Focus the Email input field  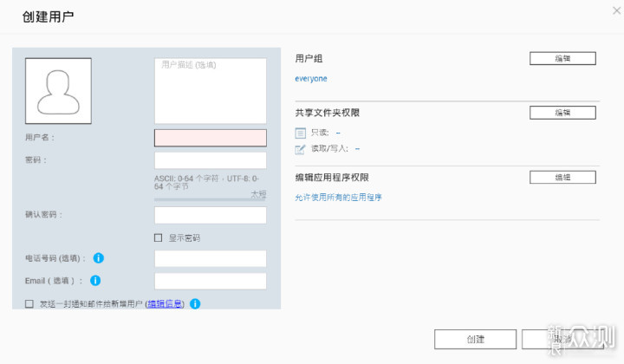(x=211, y=282)
